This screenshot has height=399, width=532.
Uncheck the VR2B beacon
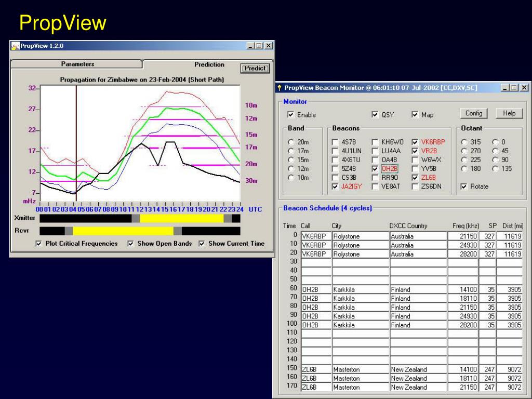click(x=415, y=151)
